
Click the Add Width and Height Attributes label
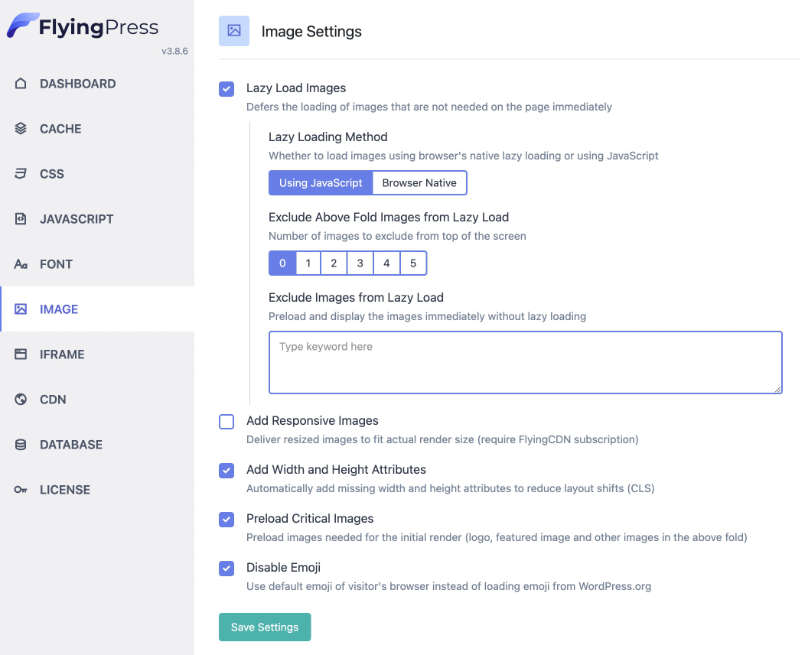pos(336,469)
